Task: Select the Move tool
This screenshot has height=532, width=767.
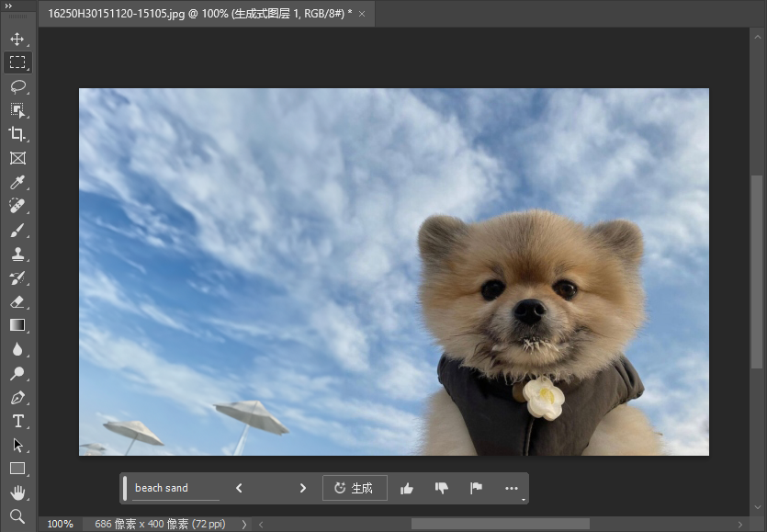Action: coord(17,39)
